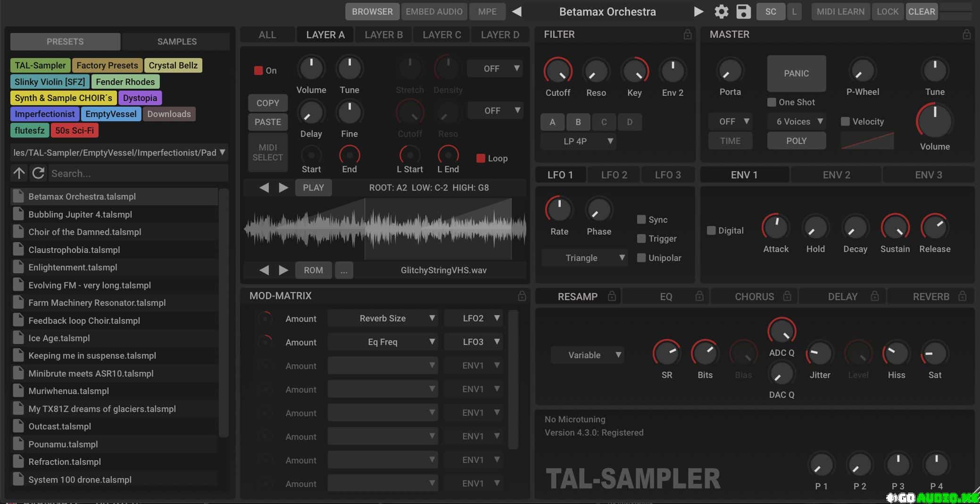Image resolution: width=980 pixels, height=504 pixels.
Task: Click the MIDI LEARN button
Action: tap(840, 11)
